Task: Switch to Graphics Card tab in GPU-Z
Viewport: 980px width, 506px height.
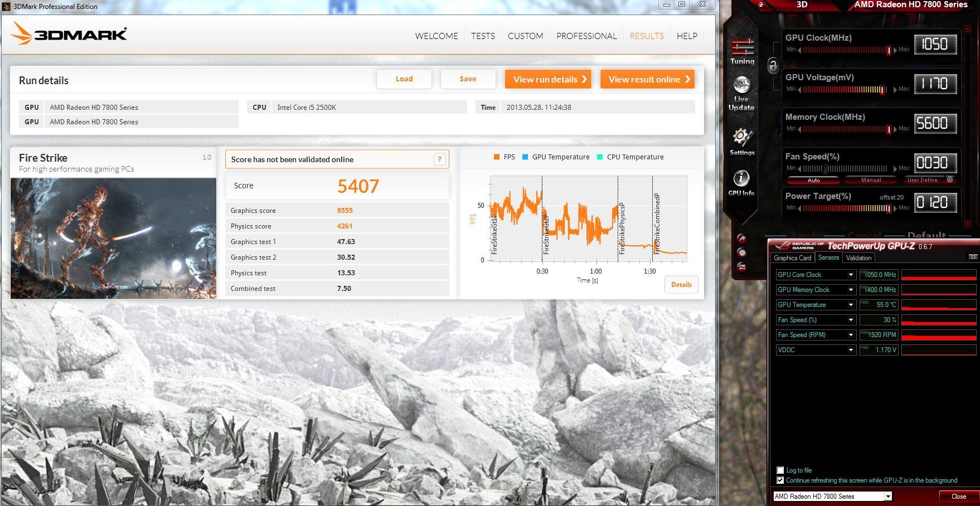Action: pyautogui.click(x=792, y=257)
